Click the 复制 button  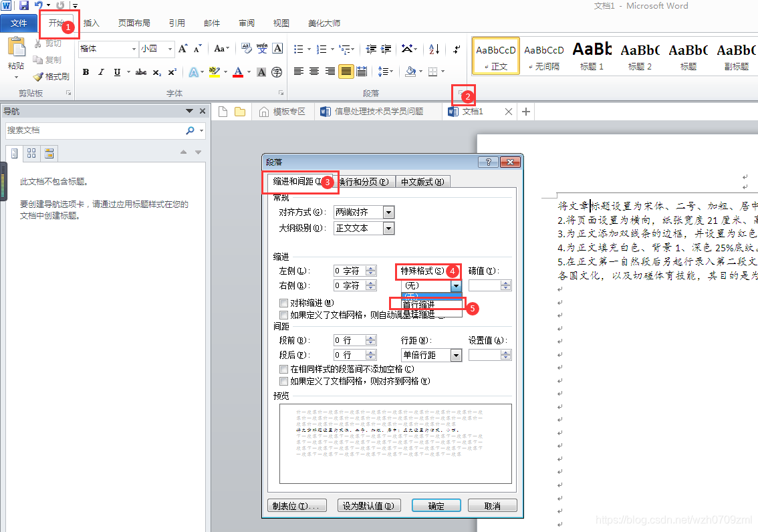[47, 60]
